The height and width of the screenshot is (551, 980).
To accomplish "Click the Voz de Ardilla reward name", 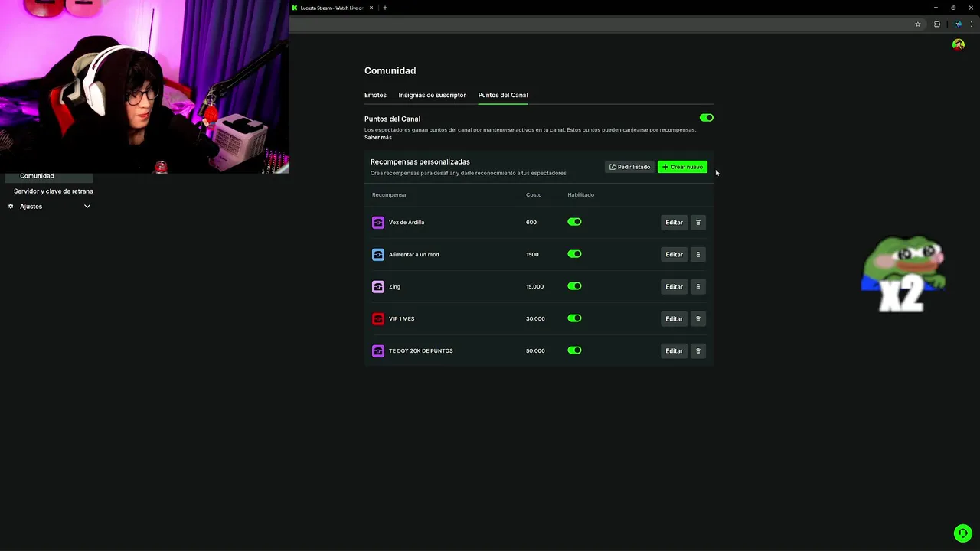I will [407, 223].
